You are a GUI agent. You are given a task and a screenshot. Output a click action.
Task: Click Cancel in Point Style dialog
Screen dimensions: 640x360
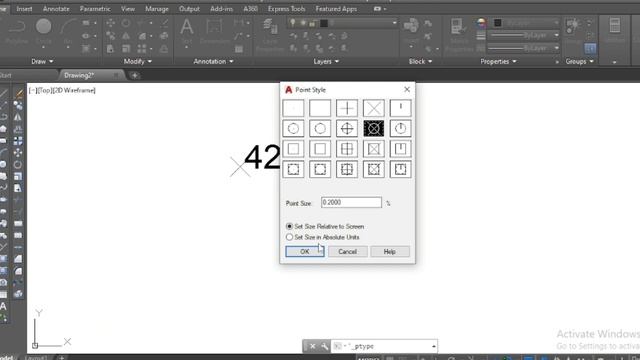pyautogui.click(x=348, y=251)
